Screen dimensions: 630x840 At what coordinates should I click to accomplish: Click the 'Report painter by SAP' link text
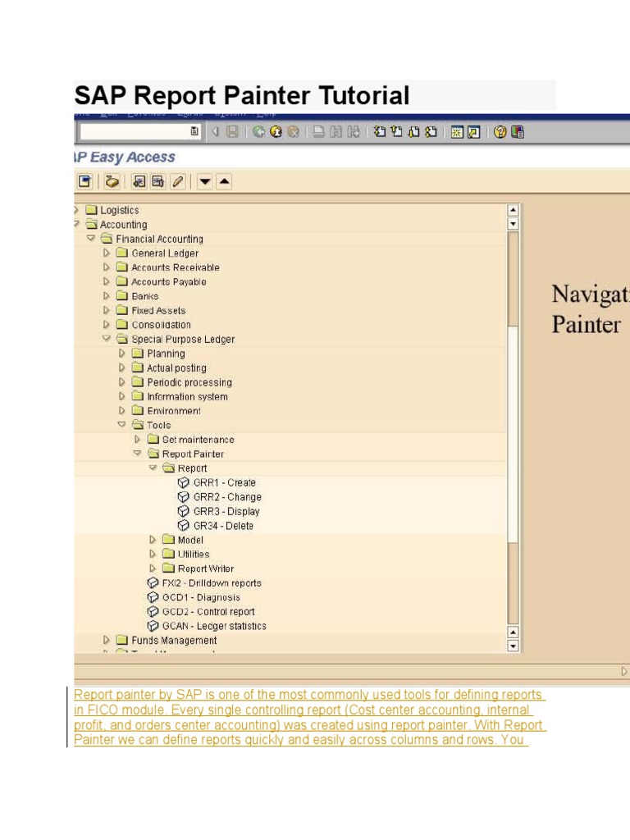pyautogui.click(x=123, y=695)
